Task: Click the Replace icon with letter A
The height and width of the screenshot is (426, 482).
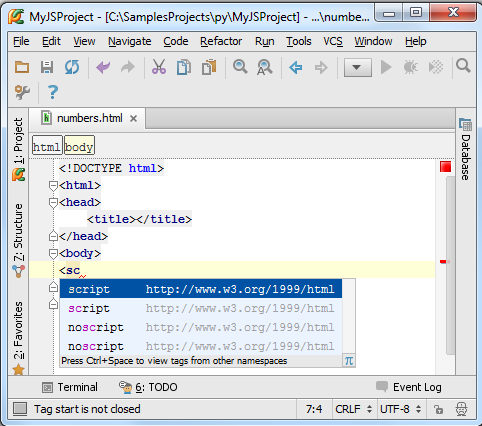Action: pos(264,67)
